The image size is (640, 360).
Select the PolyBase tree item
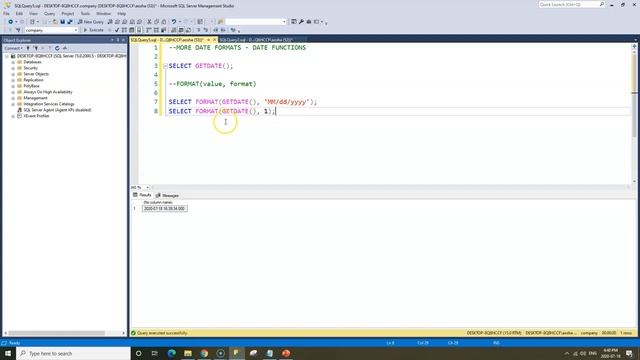[x=31, y=86]
